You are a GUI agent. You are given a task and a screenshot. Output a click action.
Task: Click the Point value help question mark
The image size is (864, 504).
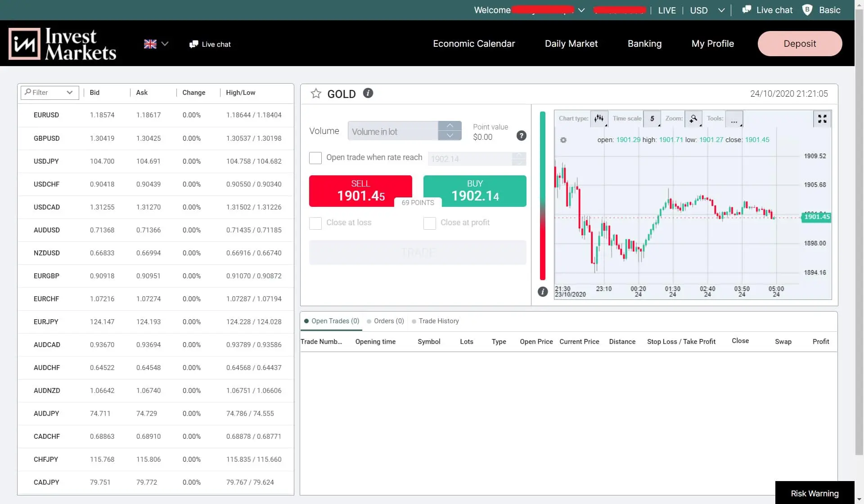click(x=522, y=135)
